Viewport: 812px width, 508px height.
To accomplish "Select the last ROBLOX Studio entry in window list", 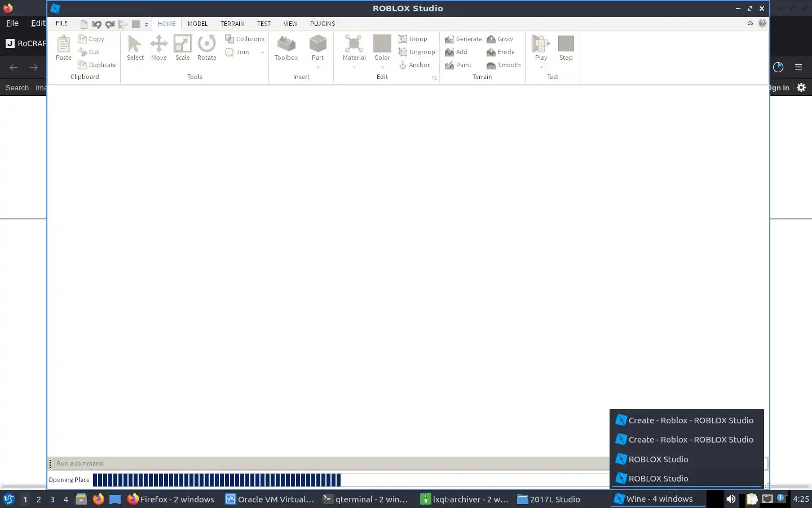I will tap(687, 478).
